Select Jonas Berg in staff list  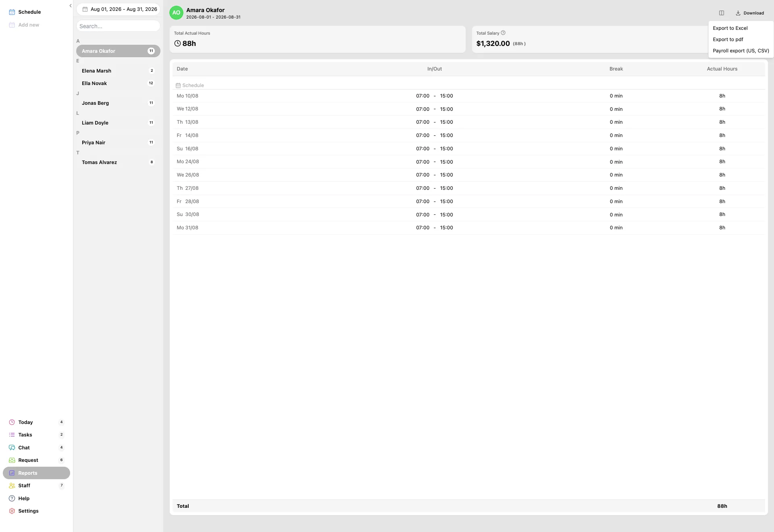(118, 103)
